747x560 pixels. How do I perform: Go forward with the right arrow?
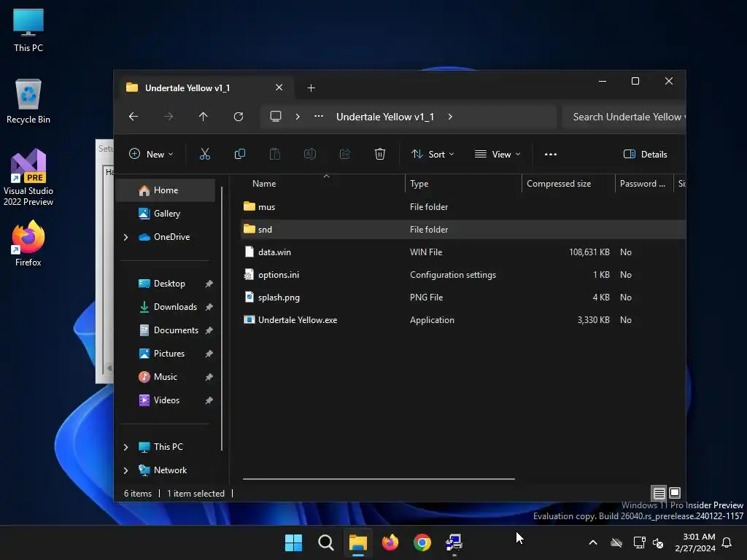(x=169, y=117)
